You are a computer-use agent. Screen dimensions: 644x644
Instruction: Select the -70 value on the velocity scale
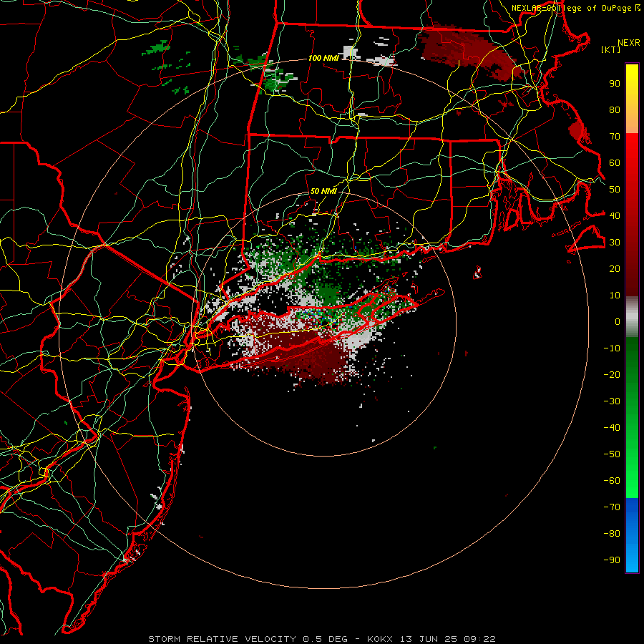(x=612, y=507)
